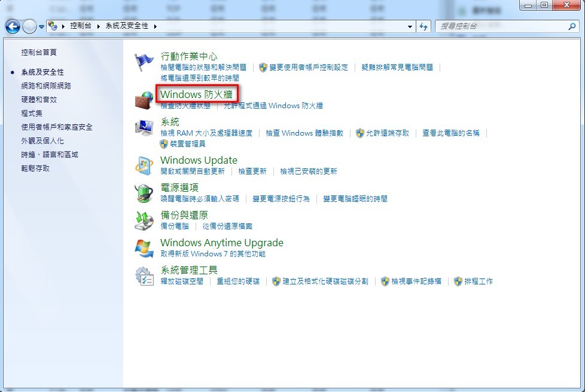Click the Backup and Restore icon
This screenshot has width=585, height=392.
pyautogui.click(x=144, y=220)
